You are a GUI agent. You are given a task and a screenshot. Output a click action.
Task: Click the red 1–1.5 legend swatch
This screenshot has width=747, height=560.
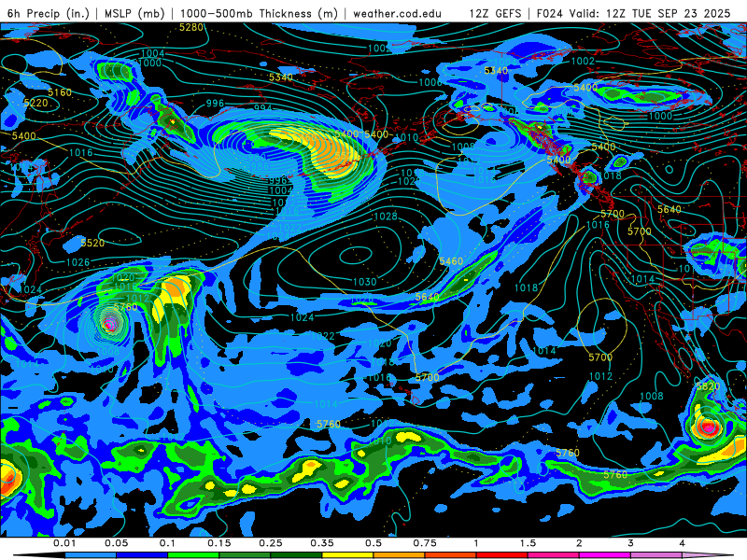pos(502,555)
